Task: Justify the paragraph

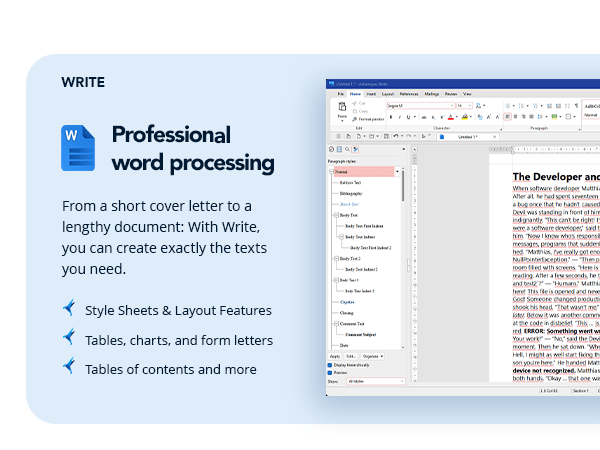Action: click(x=532, y=117)
